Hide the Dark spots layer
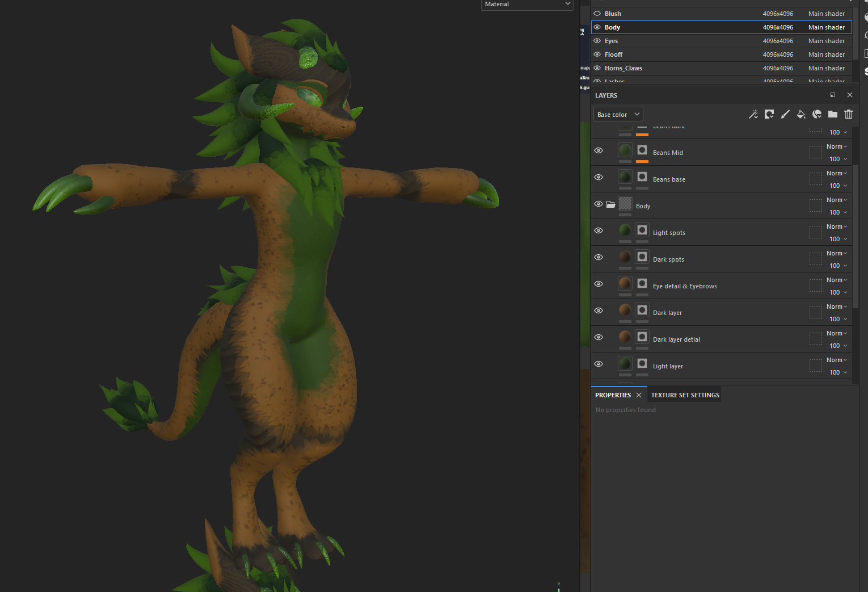Screen dimensions: 868x592 coord(599,257)
